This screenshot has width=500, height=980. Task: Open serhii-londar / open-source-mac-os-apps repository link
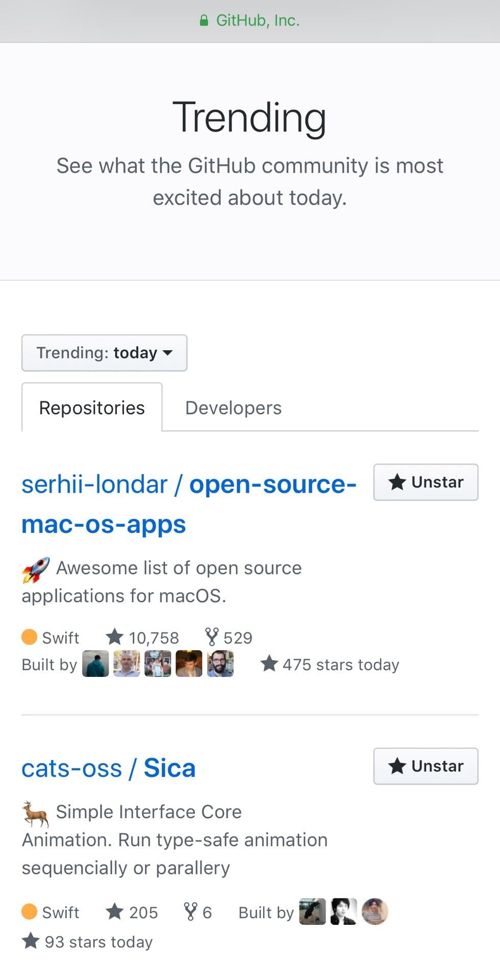click(189, 504)
